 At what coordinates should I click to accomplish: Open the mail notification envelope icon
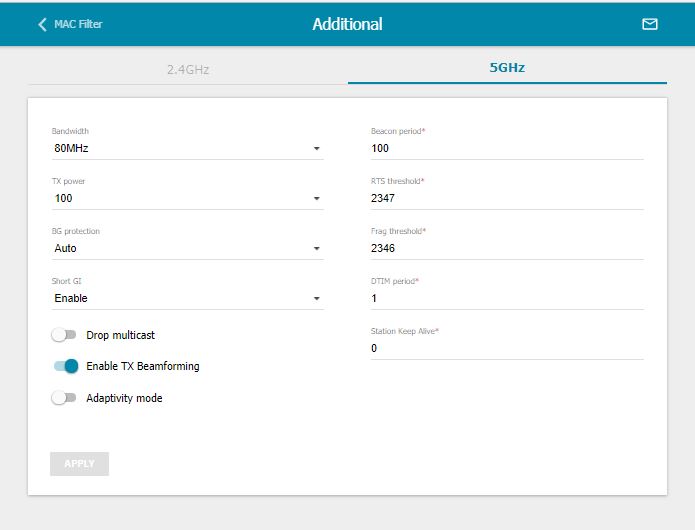tap(650, 24)
